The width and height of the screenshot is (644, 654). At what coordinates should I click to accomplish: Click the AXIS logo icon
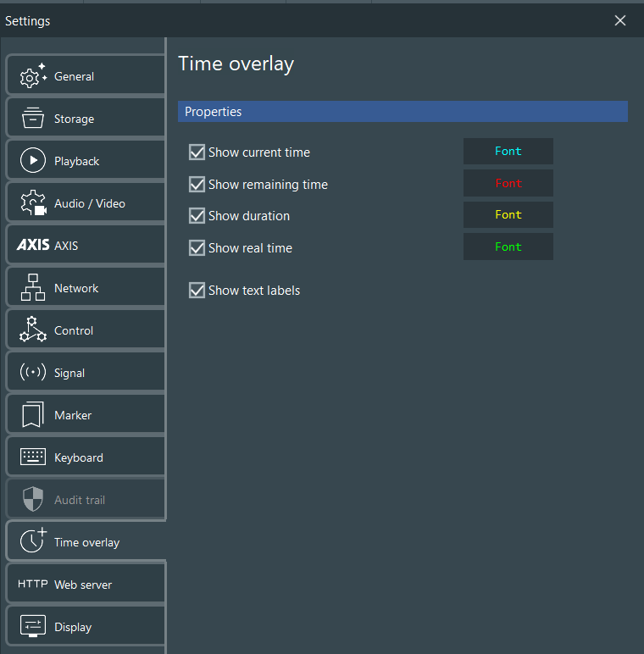pyautogui.click(x=33, y=245)
